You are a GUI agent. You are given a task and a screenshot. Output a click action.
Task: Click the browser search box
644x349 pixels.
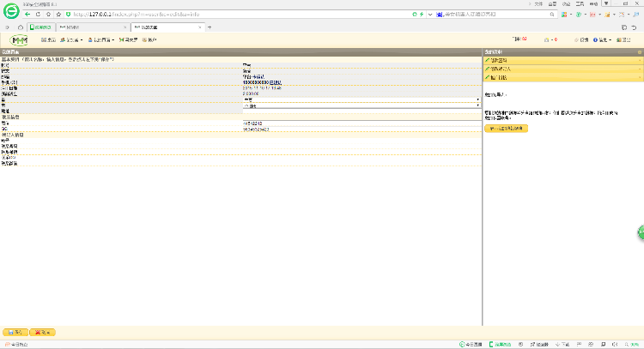click(495, 14)
